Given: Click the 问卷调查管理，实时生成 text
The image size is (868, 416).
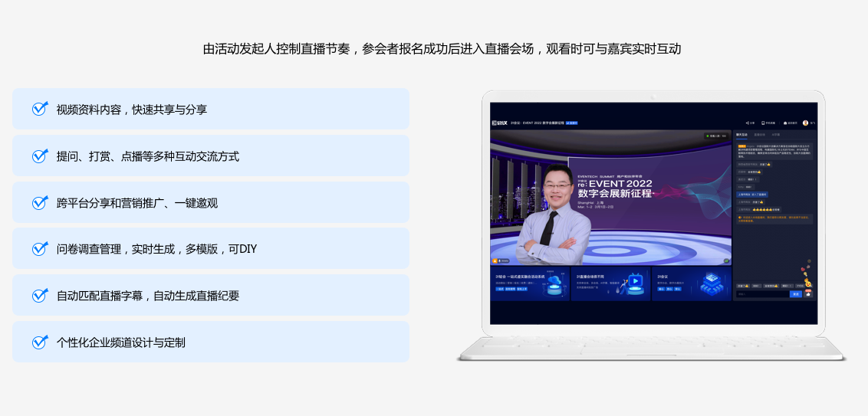Looking at the screenshot, I should [x=116, y=249].
